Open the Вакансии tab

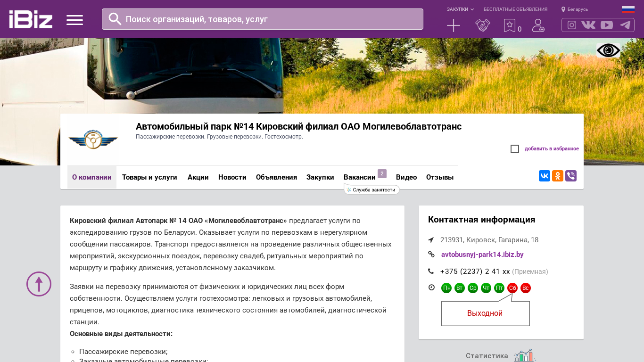[359, 177]
